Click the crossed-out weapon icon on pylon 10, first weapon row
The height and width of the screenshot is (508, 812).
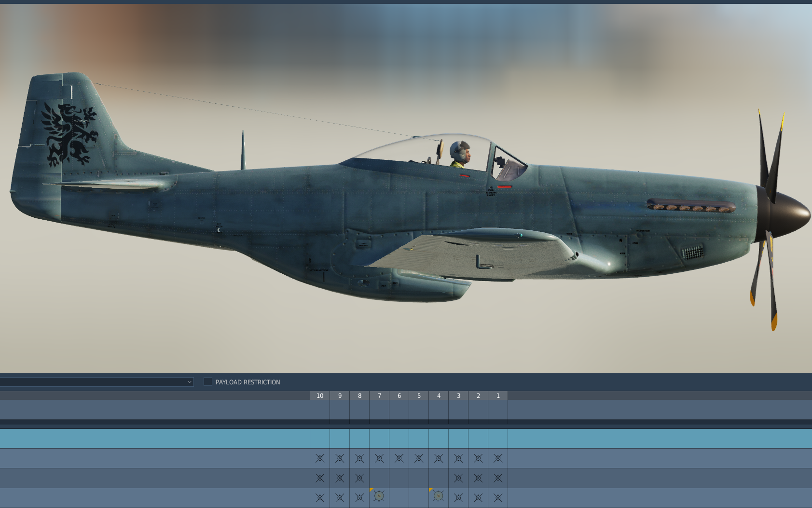pos(319,458)
